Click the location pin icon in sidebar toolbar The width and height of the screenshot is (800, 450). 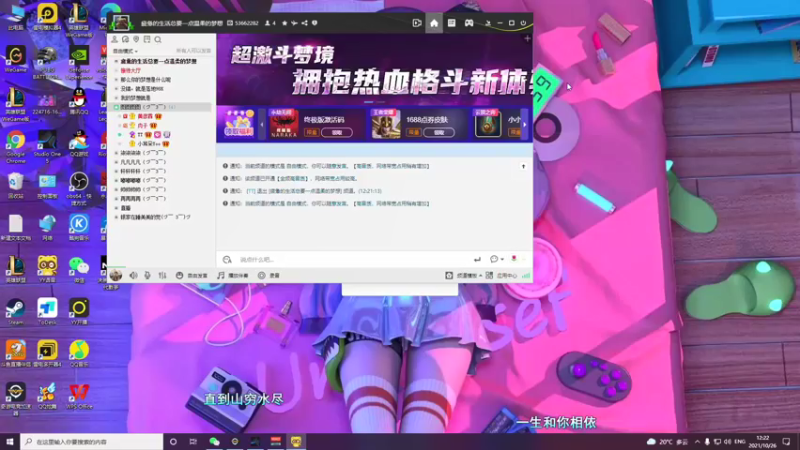pyautogui.click(x=136, y=39)
